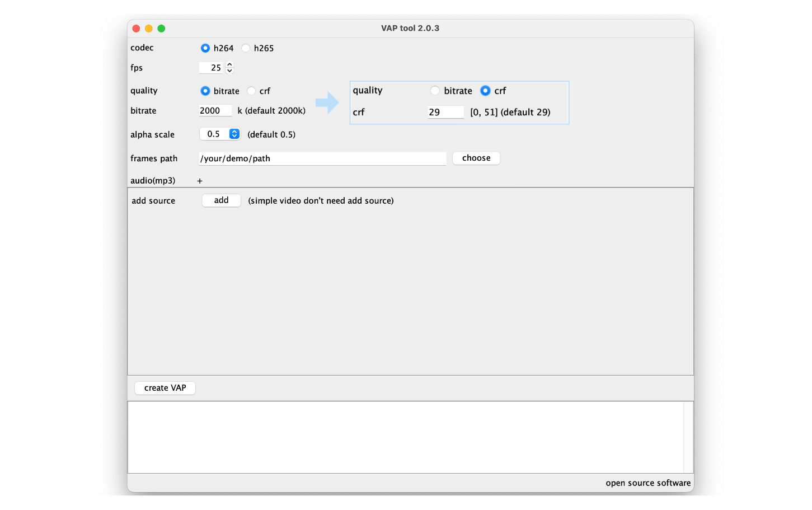
Task: Click the fps number field
Action: tap(212, 68)
